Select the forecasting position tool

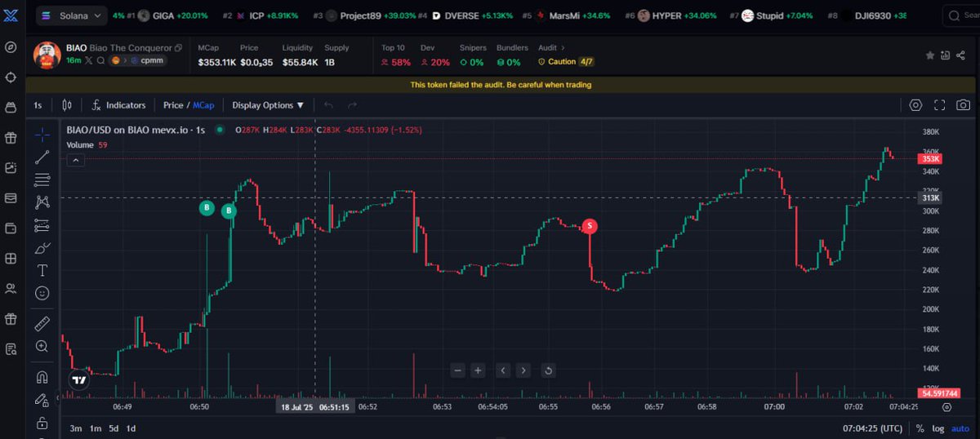pos(42,225)
